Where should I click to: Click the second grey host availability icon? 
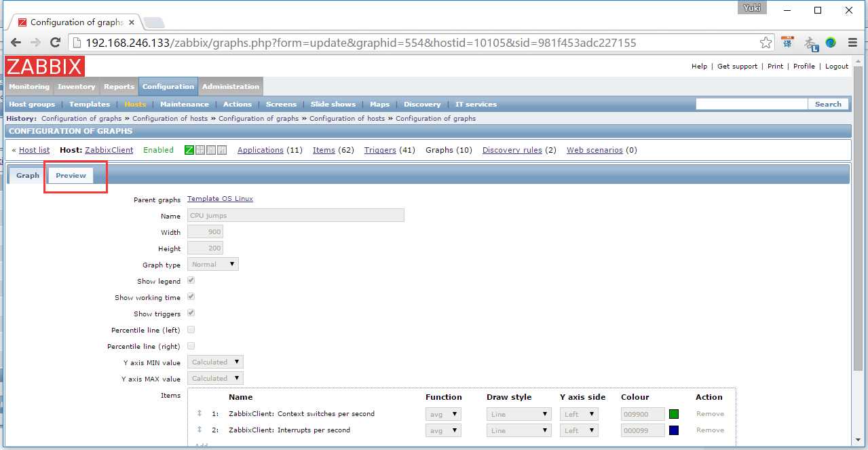pyautogui.click(x=200, y=150)
